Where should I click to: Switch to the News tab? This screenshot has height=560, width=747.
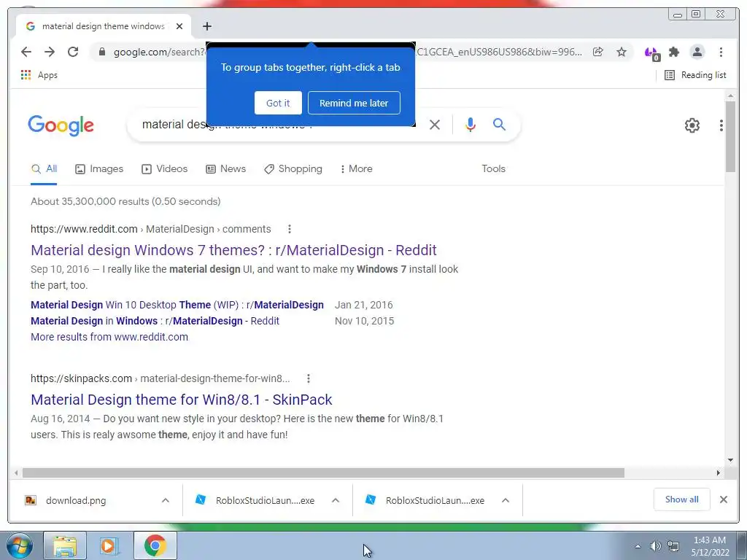click(226, 168)
